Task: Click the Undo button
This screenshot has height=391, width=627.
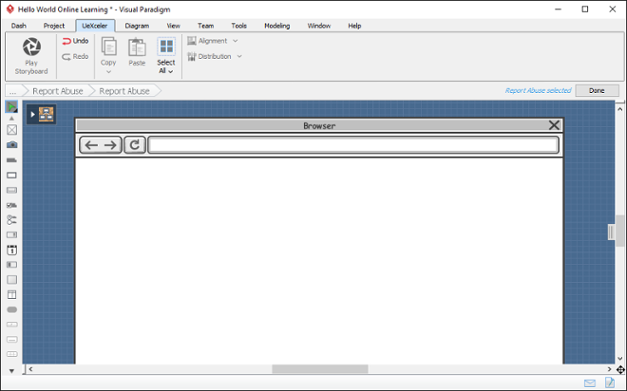Action: [x=75, y=41]
